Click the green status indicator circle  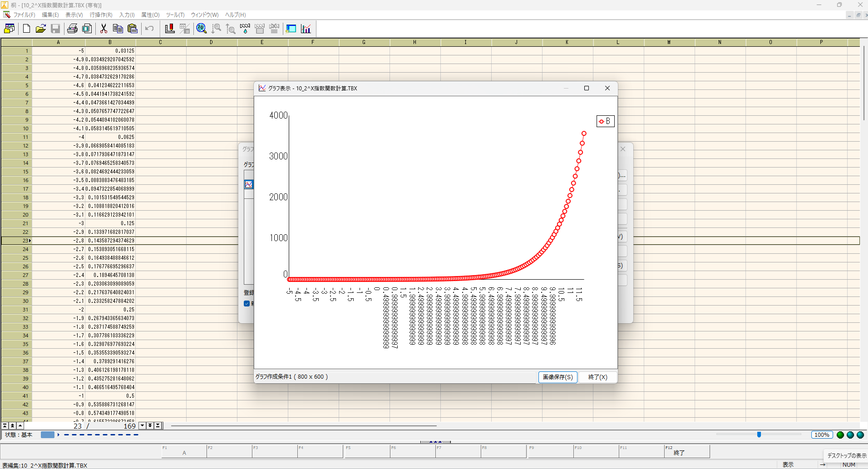click(840, 435)
